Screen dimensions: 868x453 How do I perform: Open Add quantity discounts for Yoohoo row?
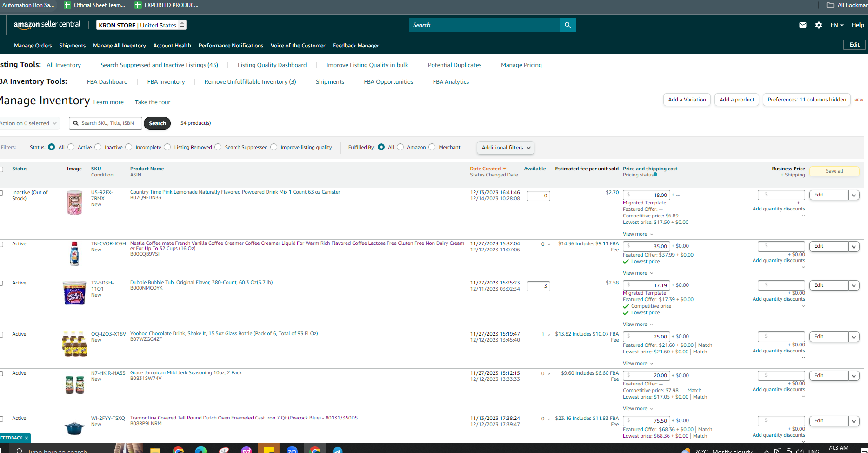779,351
